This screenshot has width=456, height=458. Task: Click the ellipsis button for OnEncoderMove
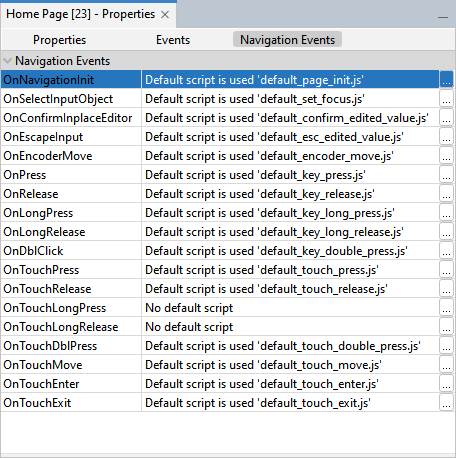(x=446, y=156)
